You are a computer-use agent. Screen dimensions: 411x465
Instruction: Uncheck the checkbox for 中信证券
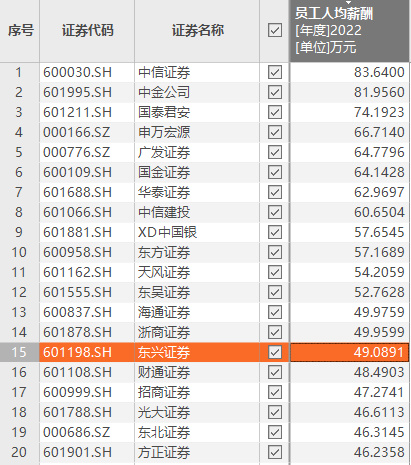pos(275,72)
